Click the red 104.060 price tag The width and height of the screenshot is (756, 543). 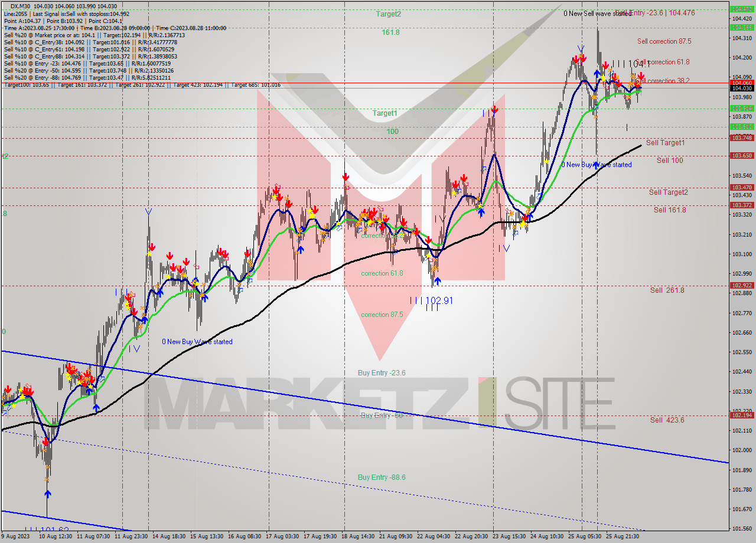point(742,83)
